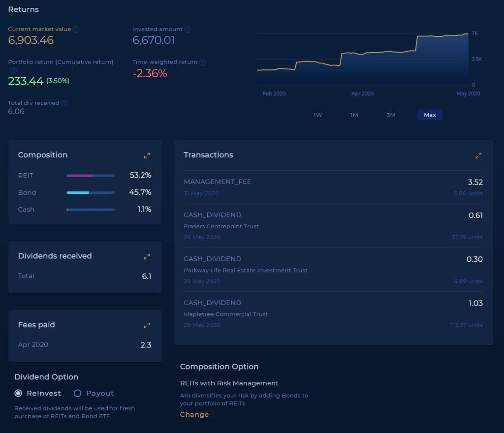Image resolution: width=504 pixels, height=433 pixels.
Task: Click the REIT allocation bar
Action: [x=91, y=176]
